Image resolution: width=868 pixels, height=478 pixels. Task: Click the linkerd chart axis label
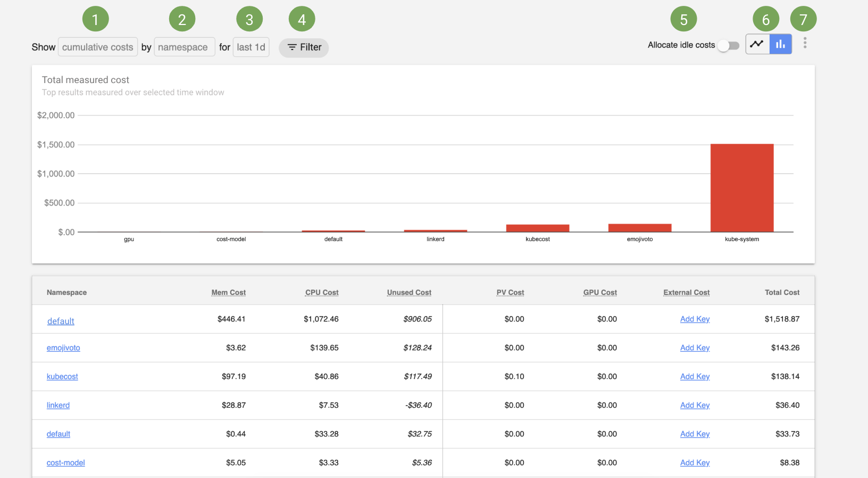pyautogui.click(x=436, y=239)
